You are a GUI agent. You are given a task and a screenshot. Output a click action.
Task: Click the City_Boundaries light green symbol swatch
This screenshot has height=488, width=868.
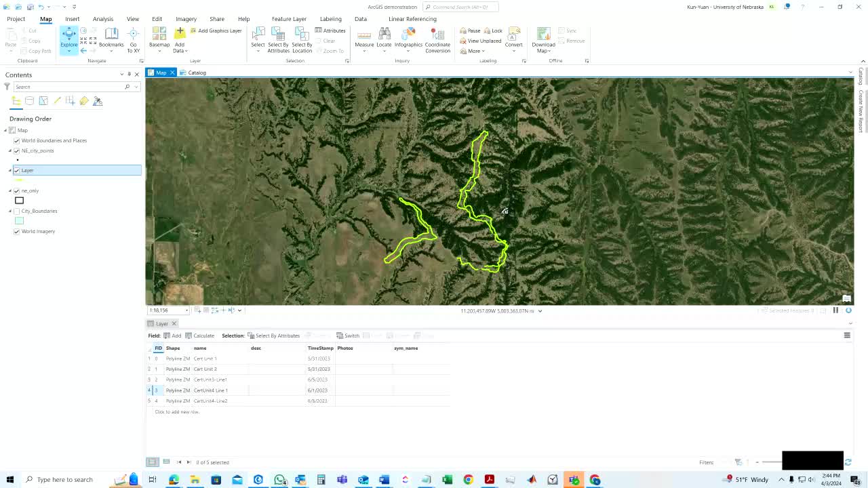click(x=19, y=220)
